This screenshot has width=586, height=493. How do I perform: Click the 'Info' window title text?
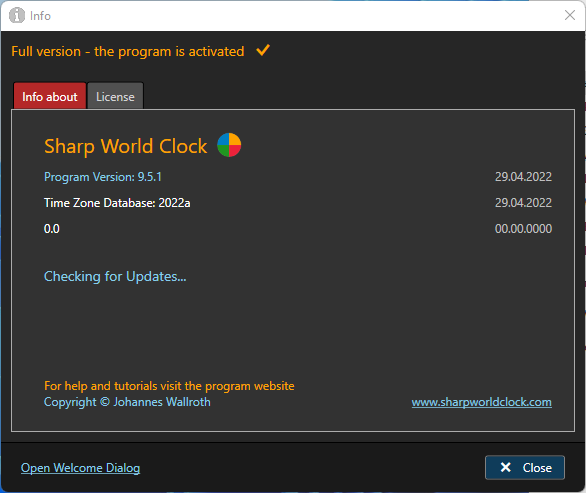40,16
